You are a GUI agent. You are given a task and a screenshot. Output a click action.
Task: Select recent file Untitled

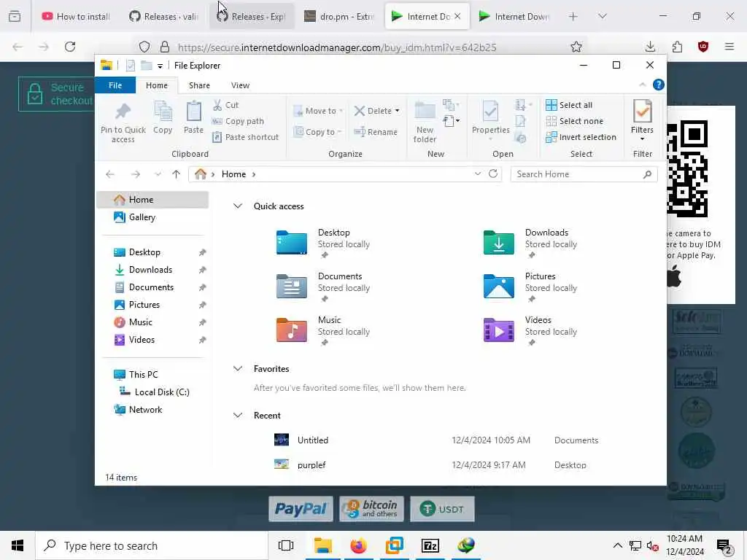coord(436,440)
